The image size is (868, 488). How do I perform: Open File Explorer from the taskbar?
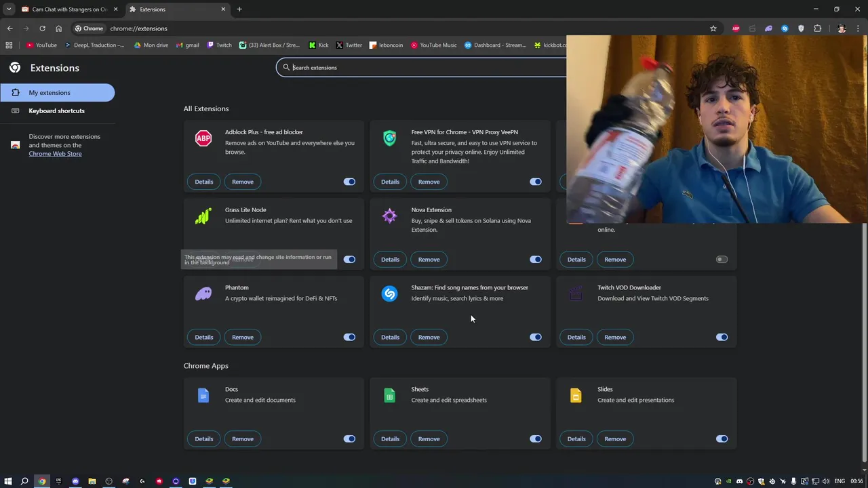pos(92,481)
